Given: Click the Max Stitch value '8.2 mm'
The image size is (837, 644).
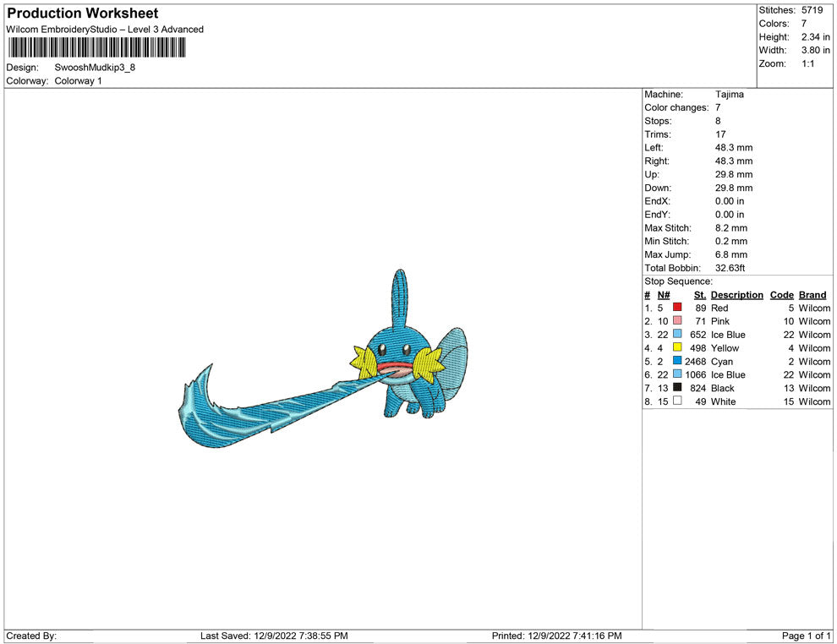Looking at the screenshot, I should coord(731,228).
